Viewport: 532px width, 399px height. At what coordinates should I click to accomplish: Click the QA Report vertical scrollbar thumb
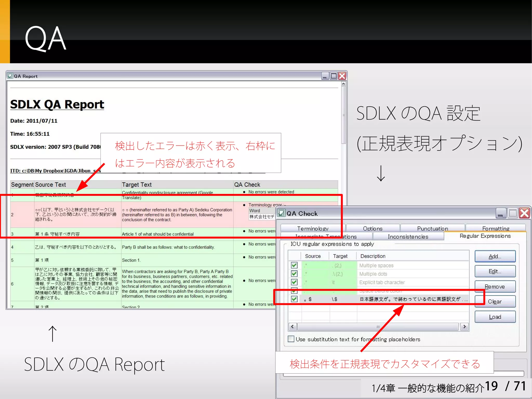344,115
